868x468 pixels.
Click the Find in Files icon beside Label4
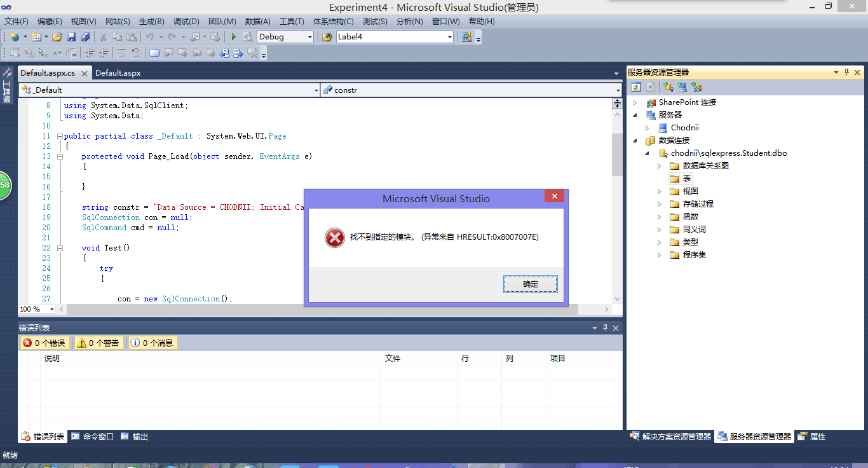(327, 37)
